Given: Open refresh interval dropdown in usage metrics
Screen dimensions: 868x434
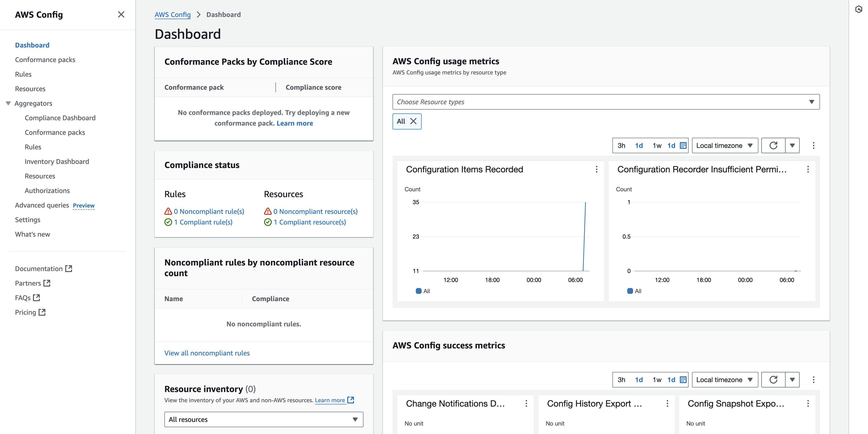Looking at the screenshot, I should tap(792, 145).
